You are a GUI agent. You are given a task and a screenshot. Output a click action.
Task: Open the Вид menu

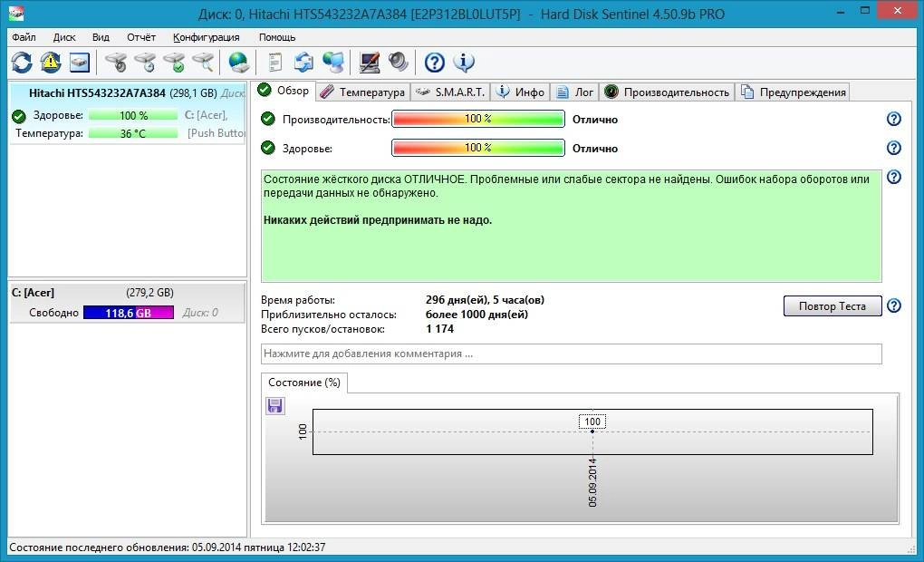coord(101,37)
